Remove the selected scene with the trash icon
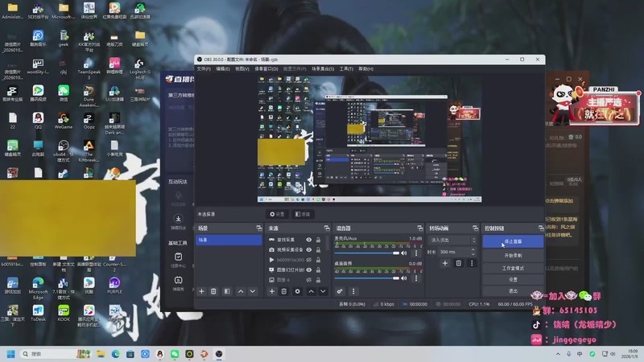644x362 pixels. coord(213,291)
